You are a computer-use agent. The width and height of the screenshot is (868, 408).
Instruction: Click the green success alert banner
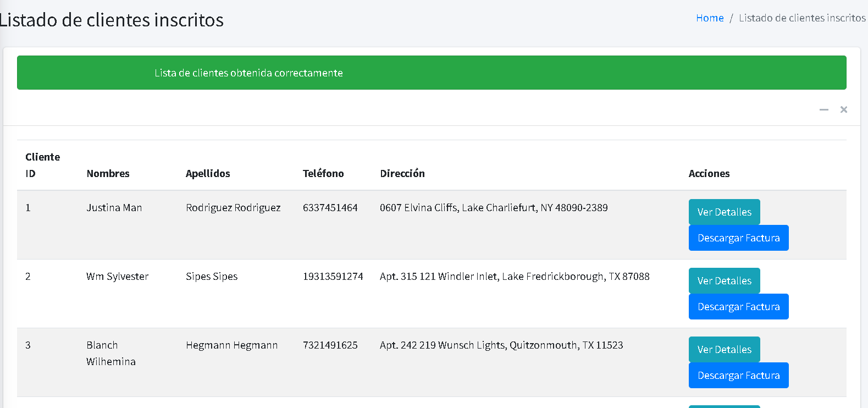pos(432,73)
